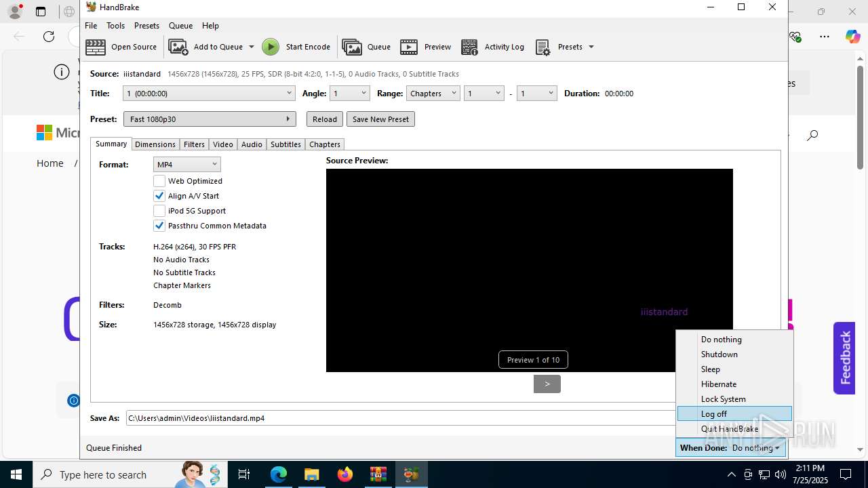Choose Log off in When Done list
Screen dimensions: 868x488
[734, 414]
